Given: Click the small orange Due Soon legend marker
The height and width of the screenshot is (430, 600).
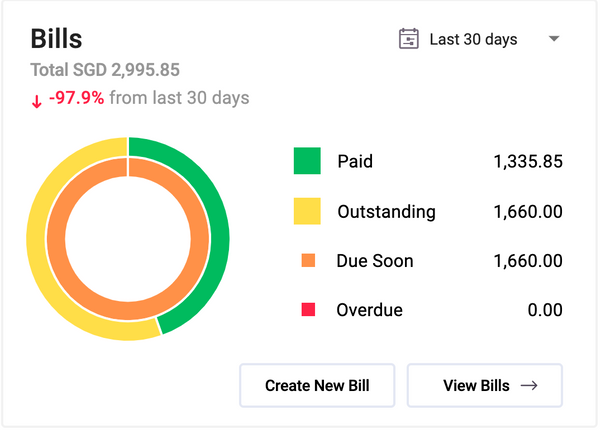Looking at the screenshot, I should click(308, 261).
